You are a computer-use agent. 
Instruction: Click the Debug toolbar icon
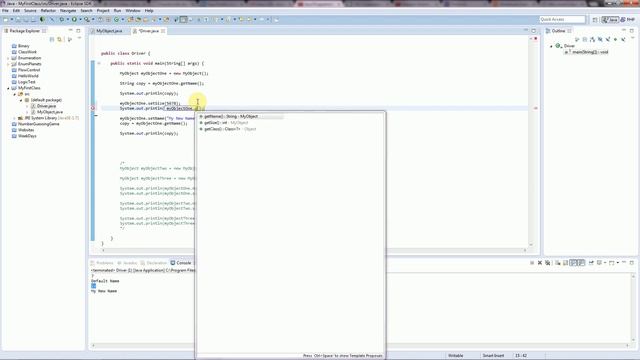62,20
